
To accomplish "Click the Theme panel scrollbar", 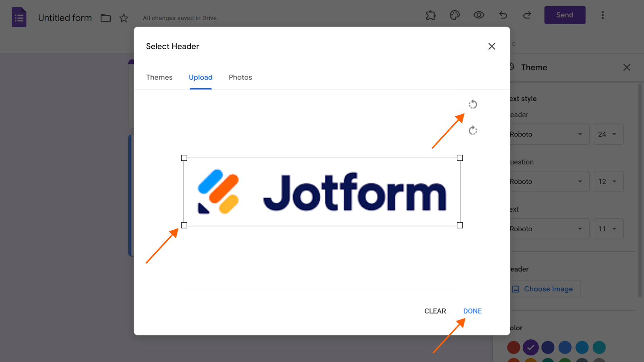I will coord(640,190).
